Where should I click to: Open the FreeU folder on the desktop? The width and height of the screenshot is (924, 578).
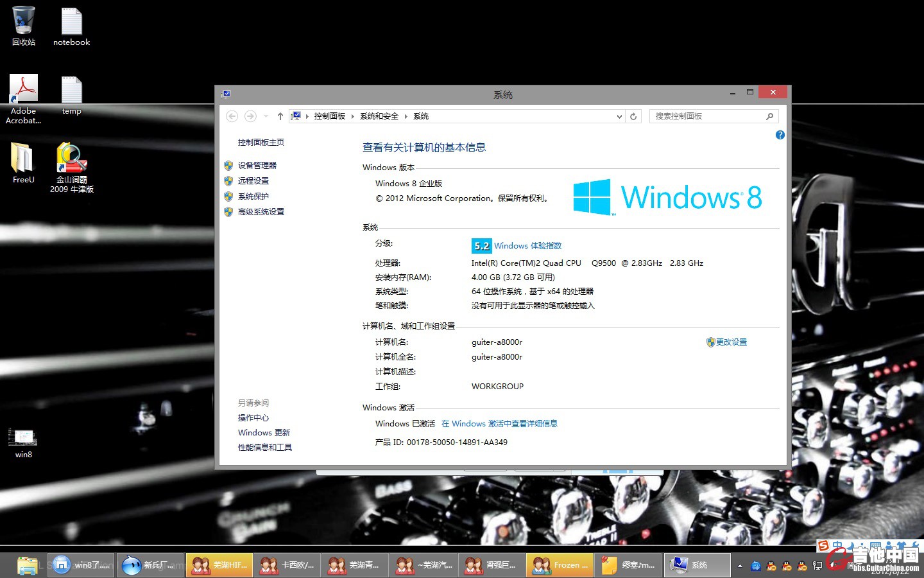(x=24, y=163)
